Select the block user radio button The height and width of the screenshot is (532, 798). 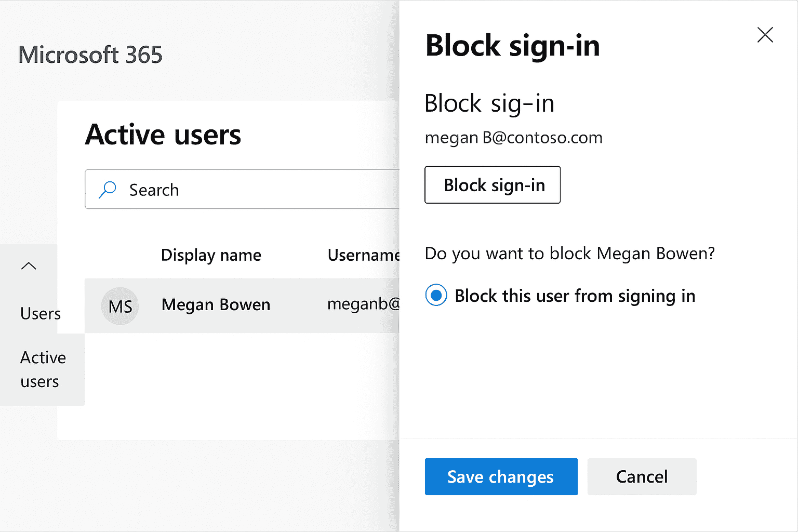coord(436,296)
